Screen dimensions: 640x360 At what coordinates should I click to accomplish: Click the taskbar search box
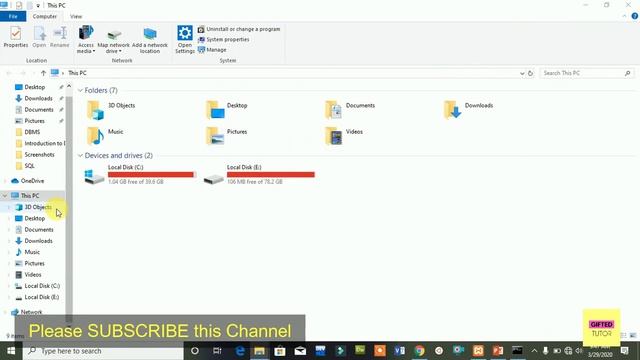pyautogui.click(x=103, y=351)
